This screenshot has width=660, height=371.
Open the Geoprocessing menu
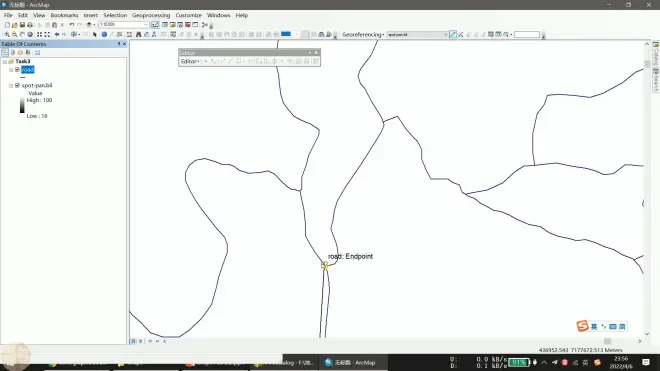point(151,15)
